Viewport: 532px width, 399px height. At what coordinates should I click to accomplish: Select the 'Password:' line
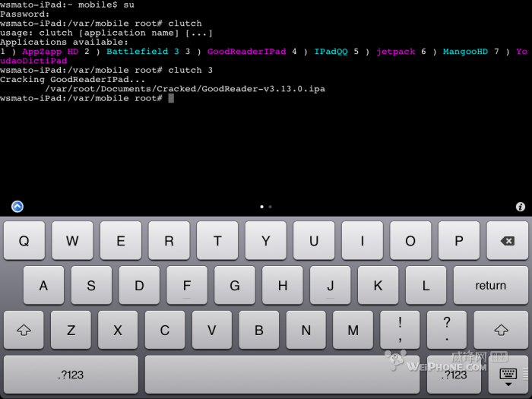[x=25, y=14]
